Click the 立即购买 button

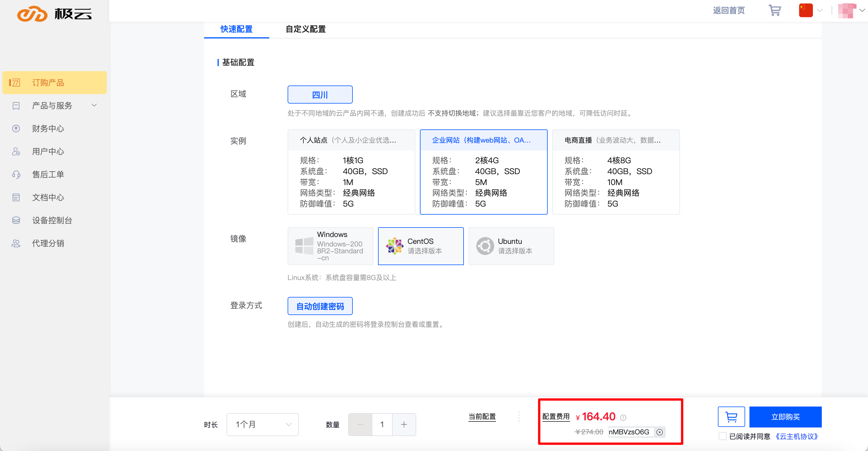785,417
